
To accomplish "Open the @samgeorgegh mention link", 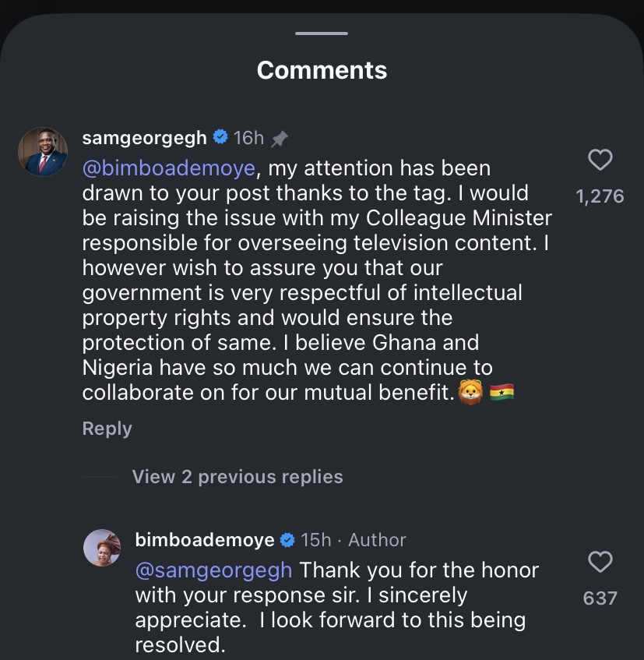I will tap(213, 570).
